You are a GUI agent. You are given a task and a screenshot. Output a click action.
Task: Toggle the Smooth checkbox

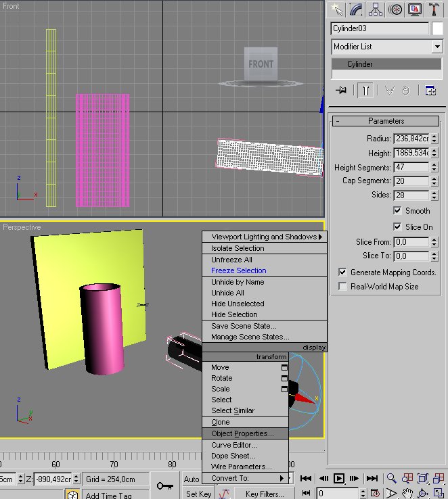pos(397,210)
